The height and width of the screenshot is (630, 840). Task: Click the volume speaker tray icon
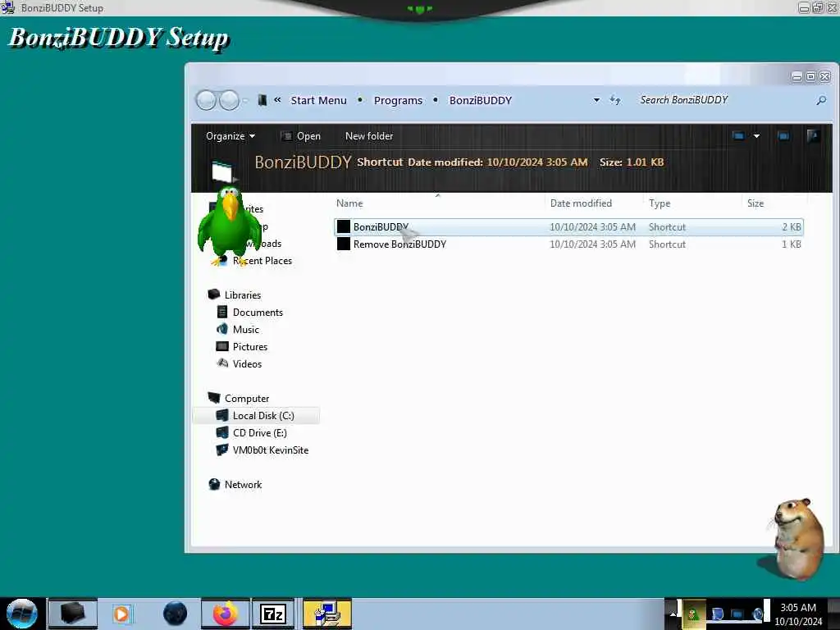pyautogui.click(x=757, y=614)
